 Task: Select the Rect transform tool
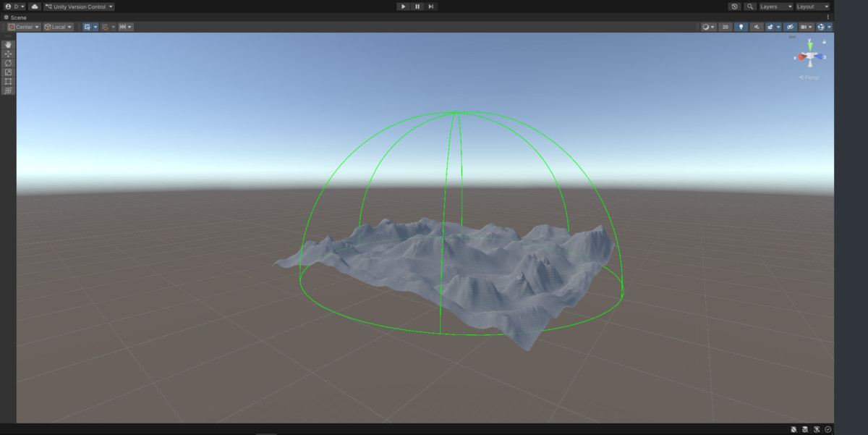click(x=8, y=81)
